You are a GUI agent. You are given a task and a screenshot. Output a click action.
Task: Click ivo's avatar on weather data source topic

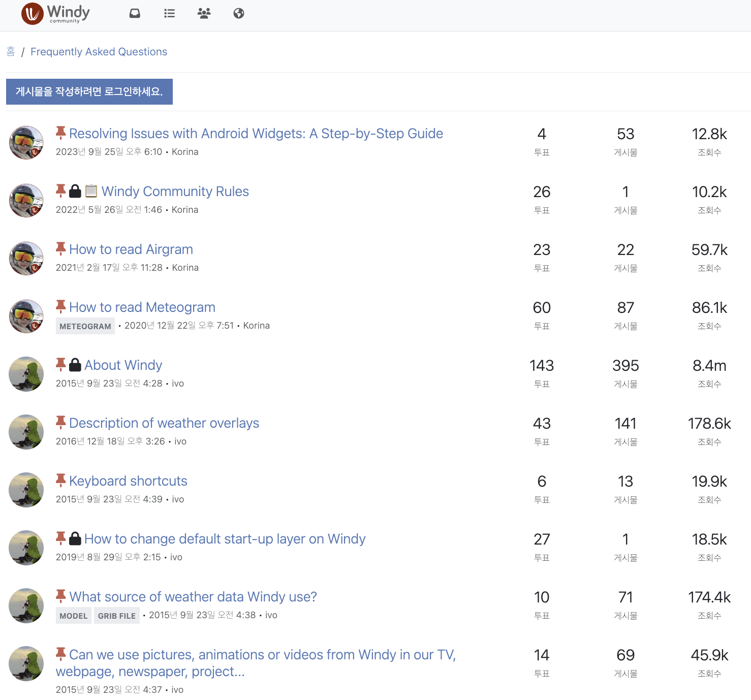[x=26, y=606]
